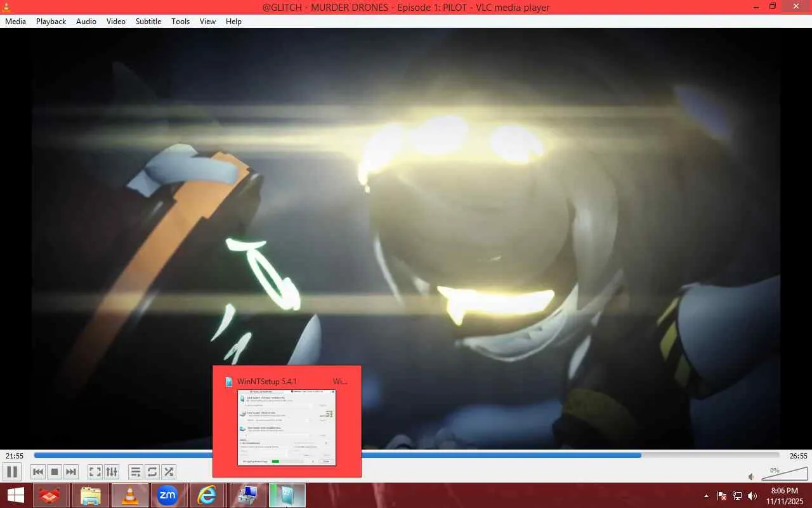Launch Internet Explorer from the taskbar
Viewport: 812px width, 508px height.
point(207,495)
